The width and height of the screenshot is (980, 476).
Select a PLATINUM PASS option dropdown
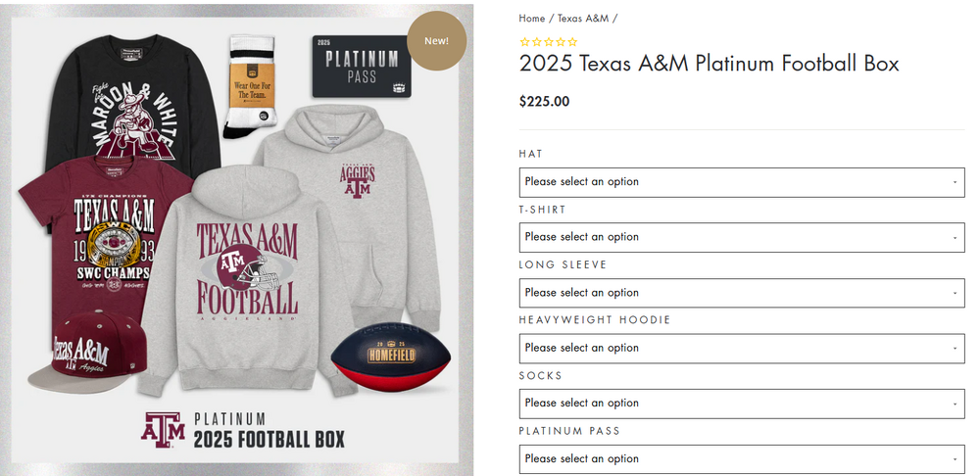coord(741,458)
